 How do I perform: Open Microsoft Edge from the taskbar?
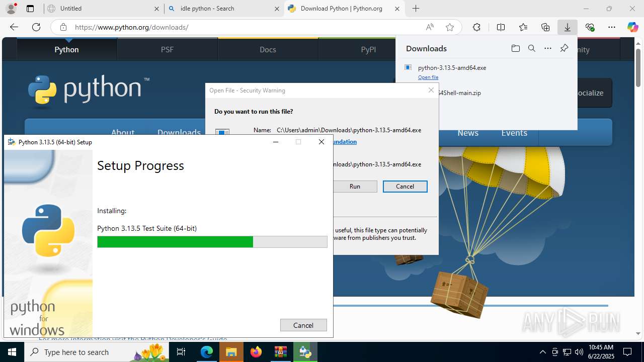(x=207, y=352)
